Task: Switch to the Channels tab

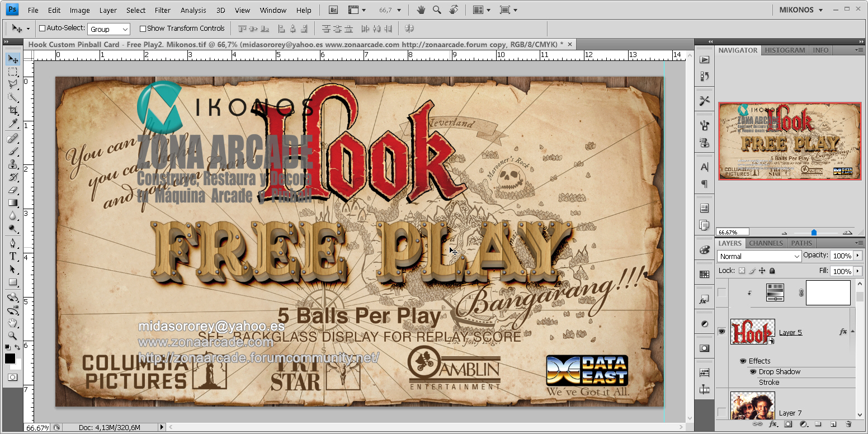Action: pyautogui.click(x=766, y=243)
